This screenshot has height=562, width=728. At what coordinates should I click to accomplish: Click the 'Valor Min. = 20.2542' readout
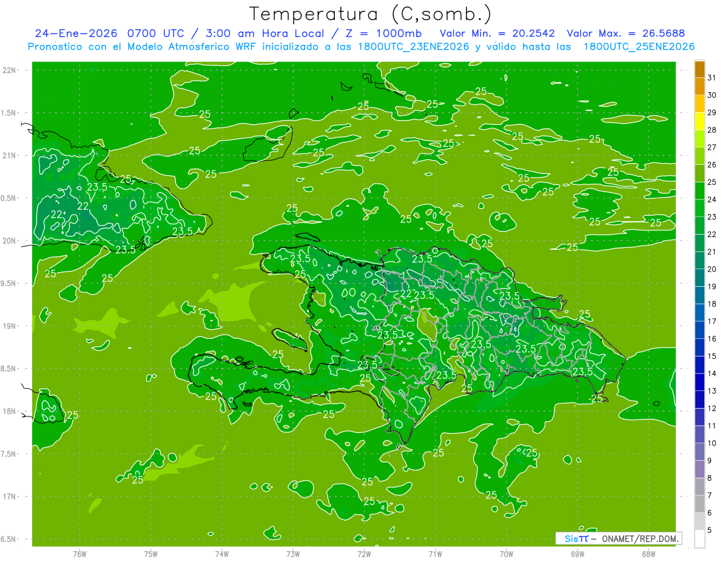coord(498,33)
